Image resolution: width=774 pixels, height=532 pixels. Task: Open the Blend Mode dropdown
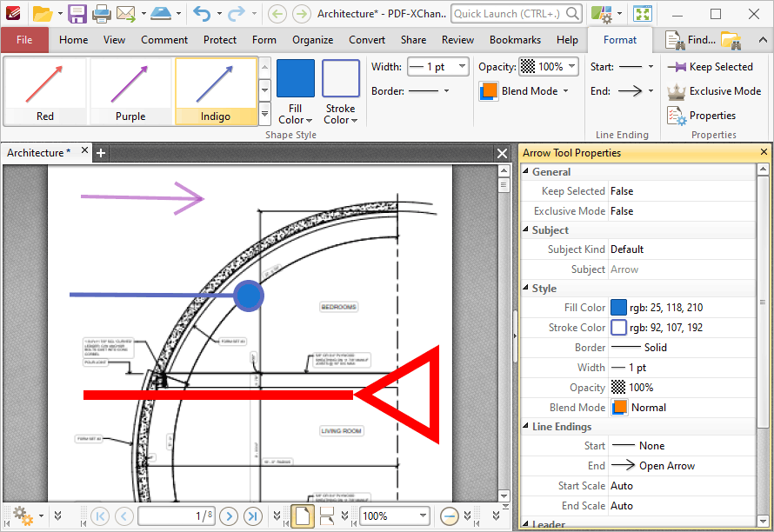coord(525,90)
